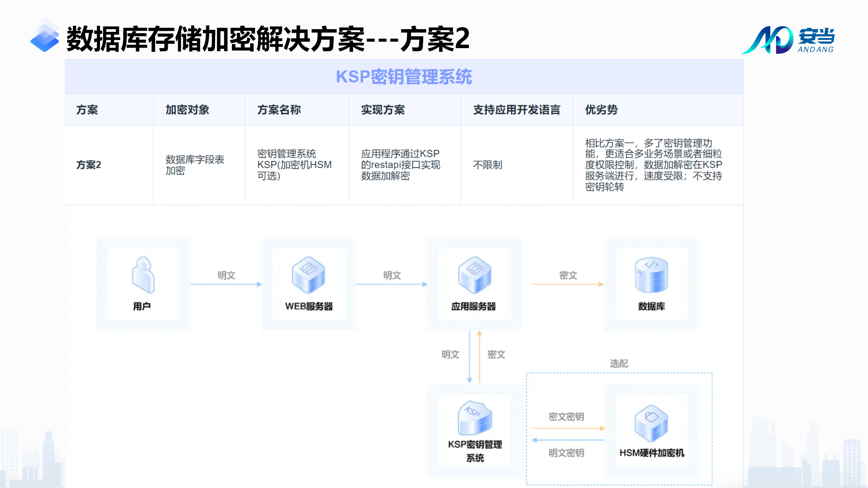Click the 方案2 row label
Viewport: 868px width, 488px height.
[x=88, y=165]
